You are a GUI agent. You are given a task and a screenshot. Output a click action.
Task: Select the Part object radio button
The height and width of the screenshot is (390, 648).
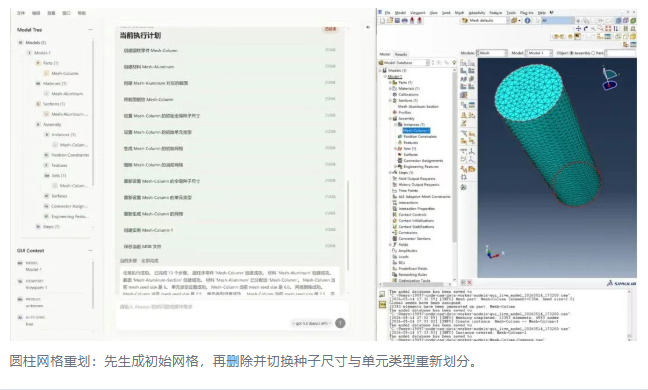(x=593, y=53)
